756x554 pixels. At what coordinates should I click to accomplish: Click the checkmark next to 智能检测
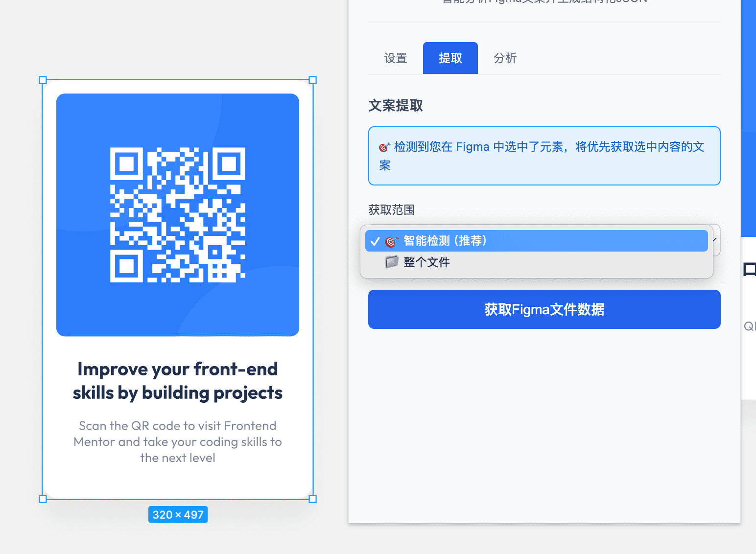click(375, 240)
